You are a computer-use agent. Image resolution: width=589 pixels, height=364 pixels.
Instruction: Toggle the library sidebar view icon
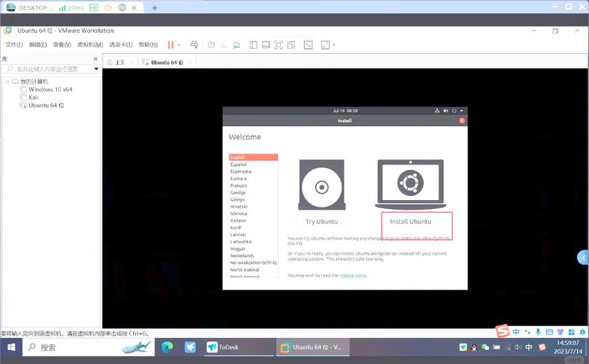[x=253, y=45]
